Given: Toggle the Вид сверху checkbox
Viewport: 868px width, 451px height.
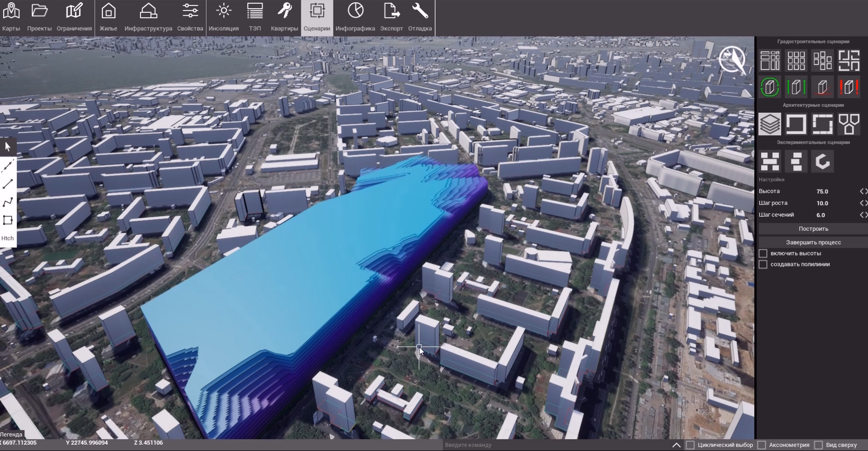Looking at the screenshot, I should pos(818,445).
